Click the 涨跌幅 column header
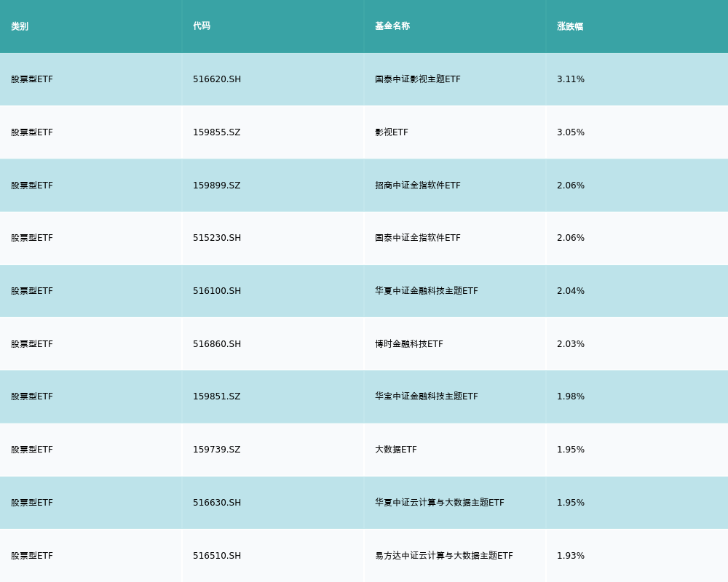This screenshot has width=728, height=582. 570,26
